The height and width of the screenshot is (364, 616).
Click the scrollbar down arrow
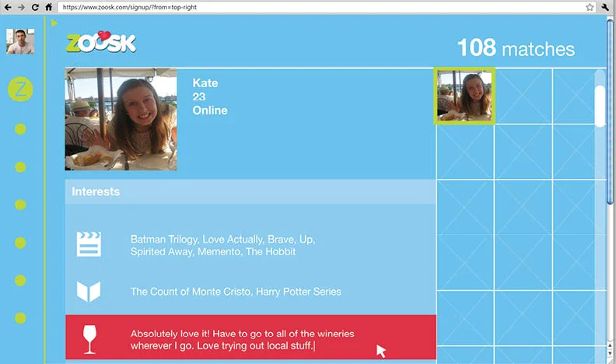click(610, 354)
